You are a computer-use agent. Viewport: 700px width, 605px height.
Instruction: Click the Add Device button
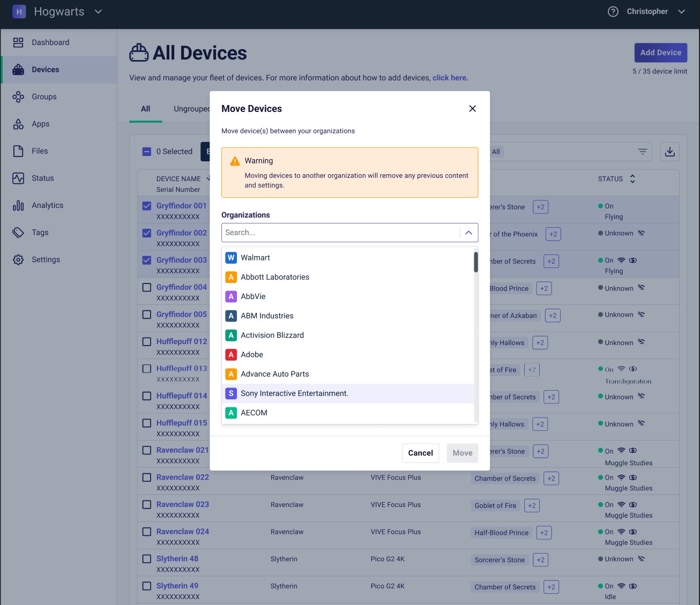(x=661, y=53)
